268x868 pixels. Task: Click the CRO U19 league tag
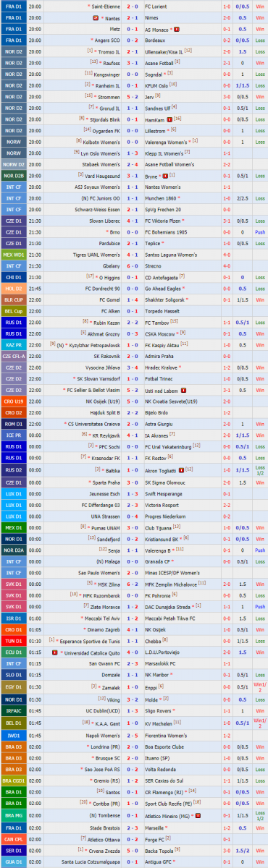pyautogui.click(x=14, y=401)
